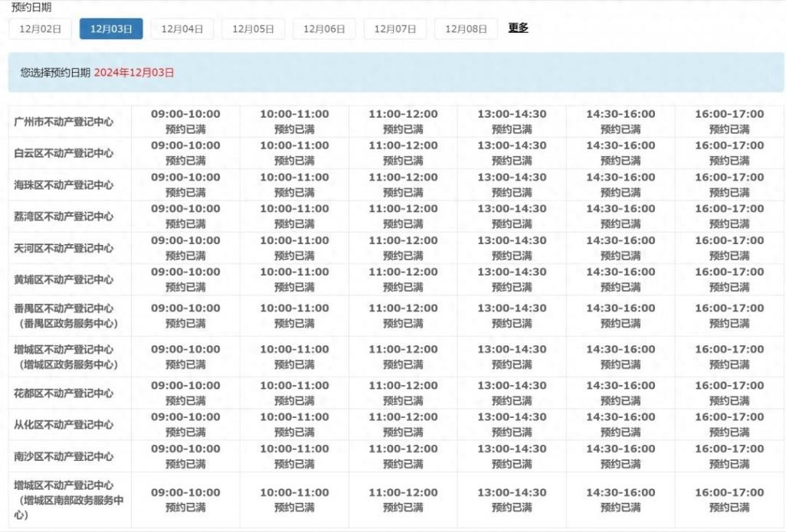
Task: Click the 预约日期 heading label
Action: 31,7
